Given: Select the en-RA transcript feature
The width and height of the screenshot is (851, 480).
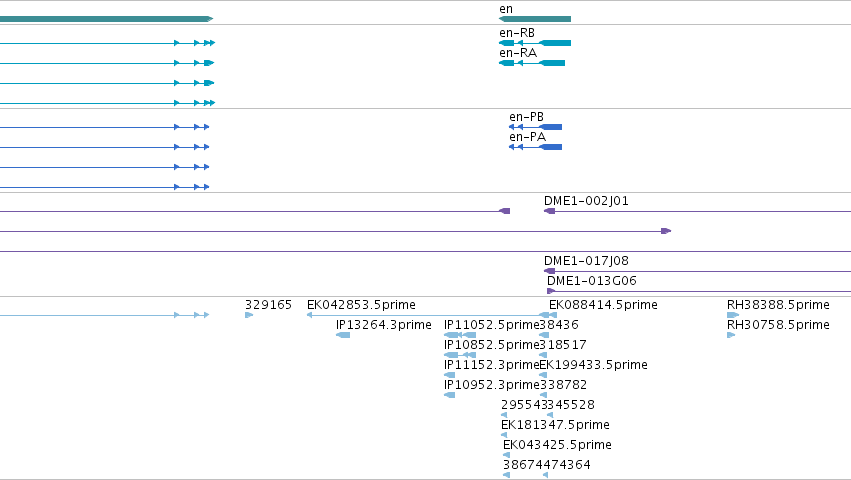Looking at the screenshot, I should (x=532, y=63).
